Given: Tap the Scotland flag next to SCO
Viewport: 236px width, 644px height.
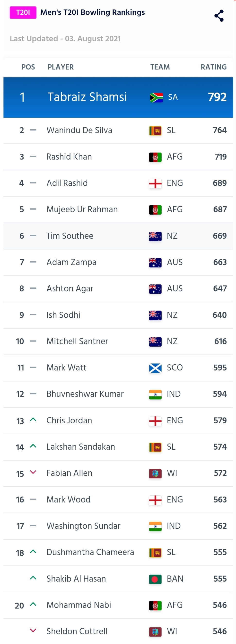Looking at the screenshot, I should (155, 368).
